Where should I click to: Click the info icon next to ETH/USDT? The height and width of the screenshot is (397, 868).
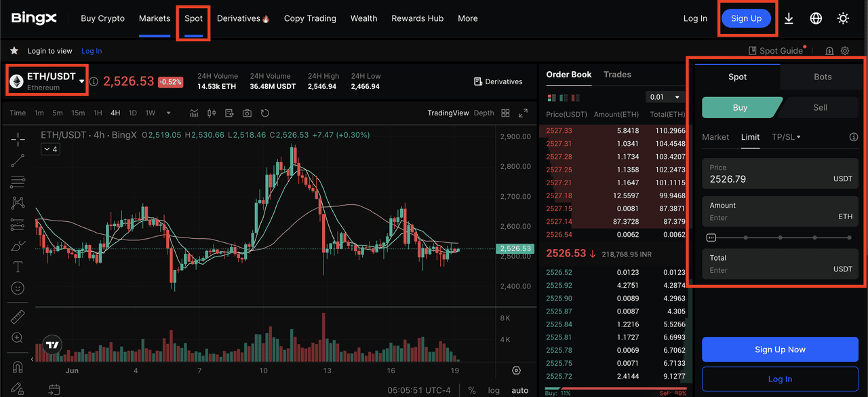click(x=94, y=81)
